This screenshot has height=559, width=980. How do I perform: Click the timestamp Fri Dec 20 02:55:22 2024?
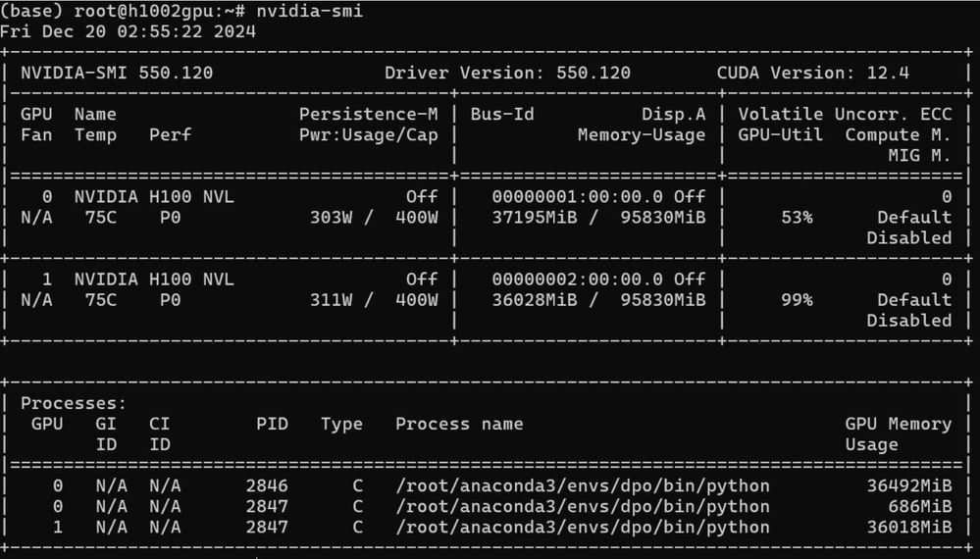(128, 31)
